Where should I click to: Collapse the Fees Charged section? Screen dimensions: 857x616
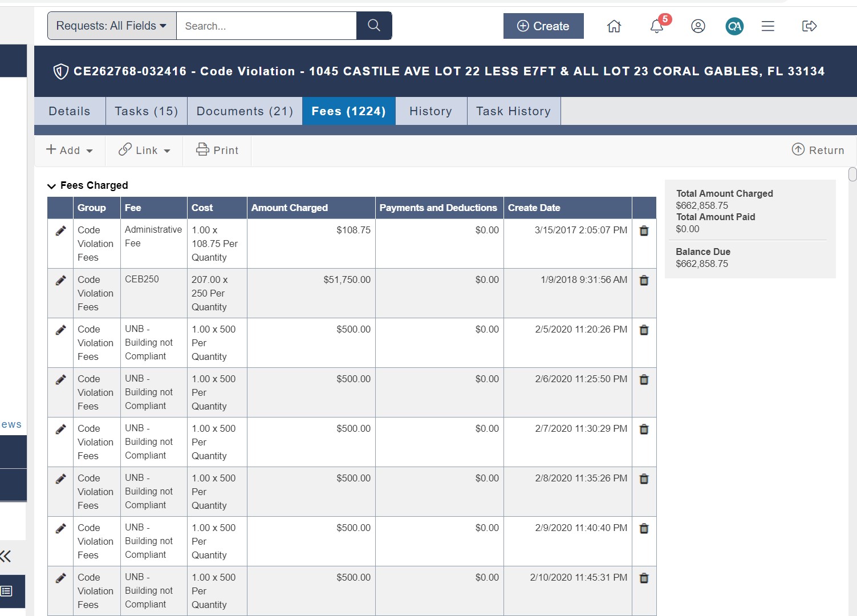(x=51, y=186)
